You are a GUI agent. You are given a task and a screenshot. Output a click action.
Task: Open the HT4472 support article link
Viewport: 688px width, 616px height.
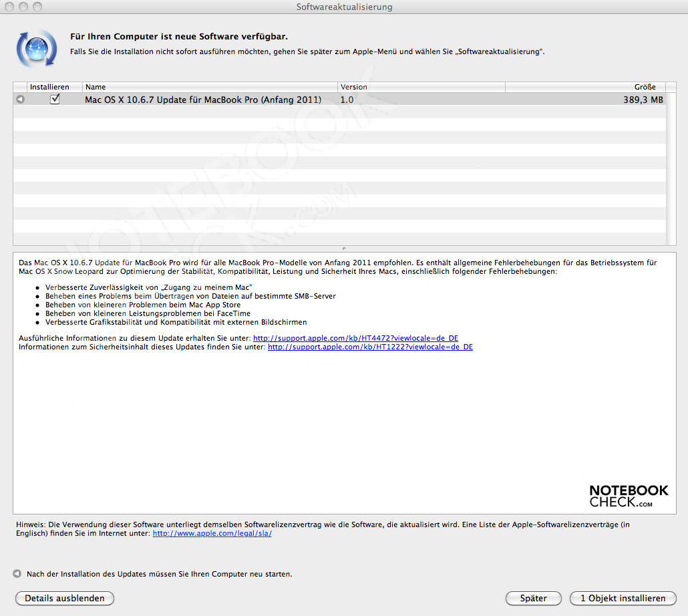[355, 338]
